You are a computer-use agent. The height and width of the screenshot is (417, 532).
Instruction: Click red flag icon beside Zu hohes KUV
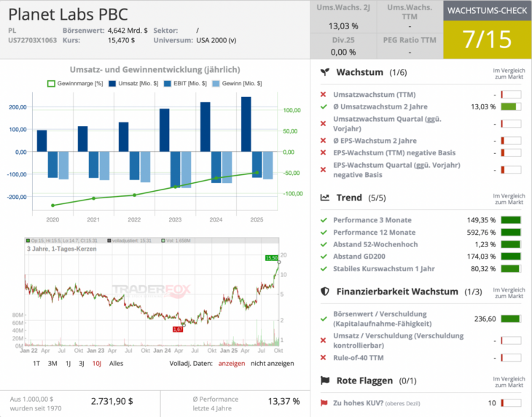coord(324,403)
